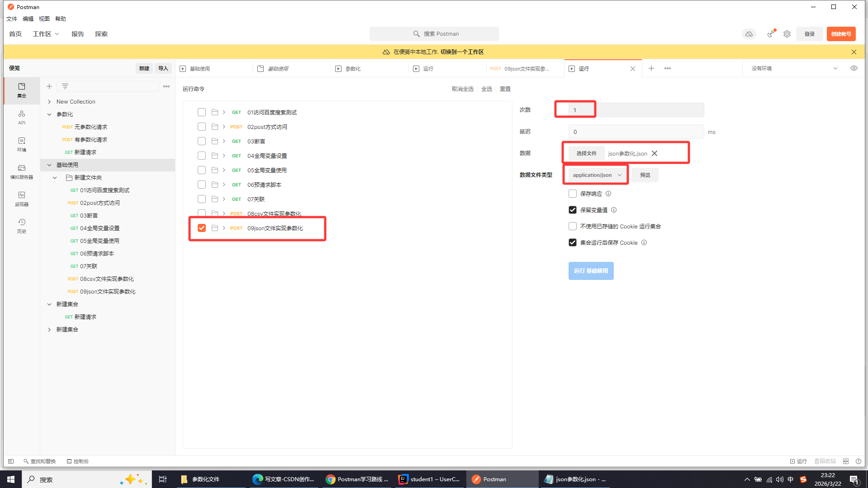Check the 02post方式访问 request checkbox
The width and height of the screenshot is (868, 488).
click(x=202, y=127)
